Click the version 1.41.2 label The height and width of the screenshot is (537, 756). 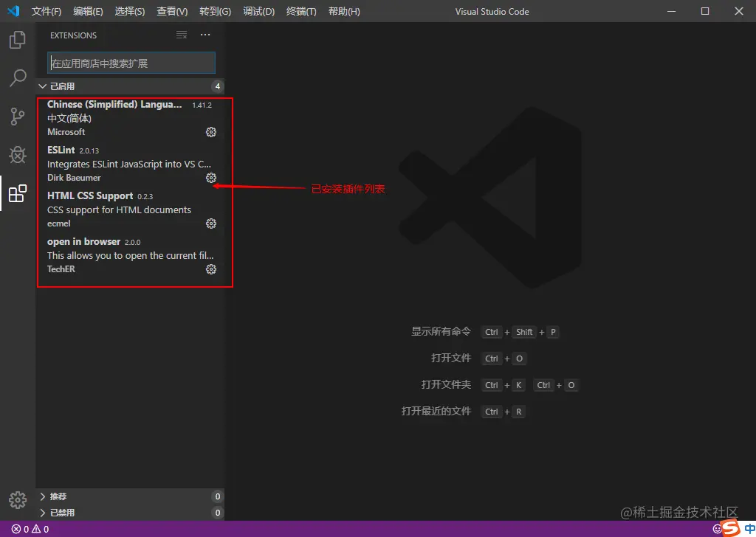(x=202, y=105)
